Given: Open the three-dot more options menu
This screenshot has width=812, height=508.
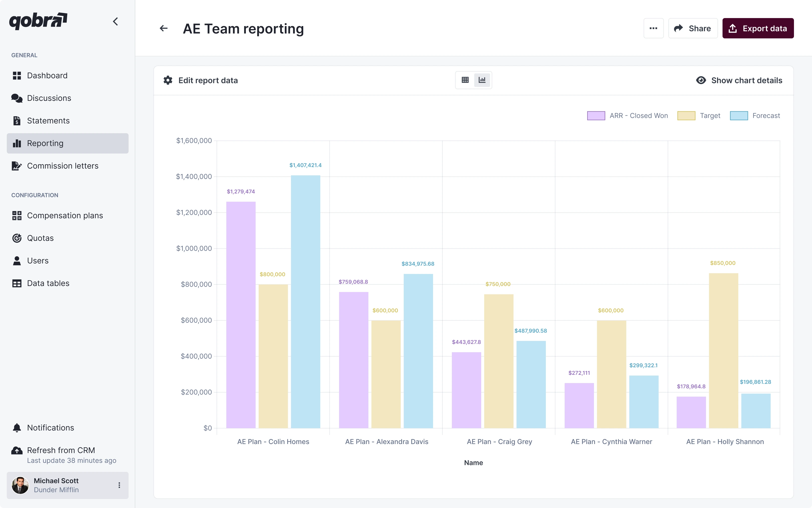Looking at the screenshot, I should (x=653, y=28).
